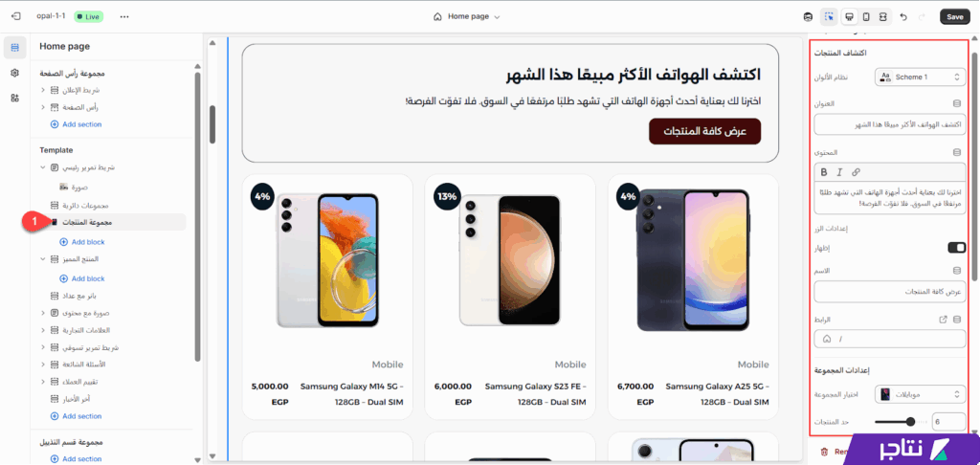Apply bold formatting in content editor
Screen dimensions: 980x465
(824, 172)
